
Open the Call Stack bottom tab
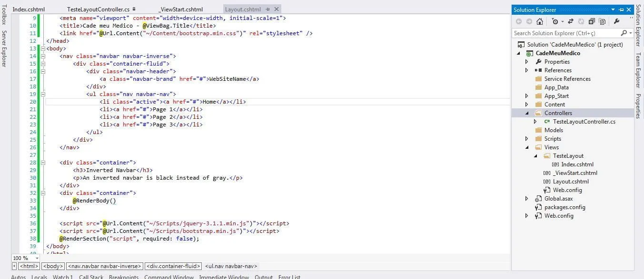(91, 277)
